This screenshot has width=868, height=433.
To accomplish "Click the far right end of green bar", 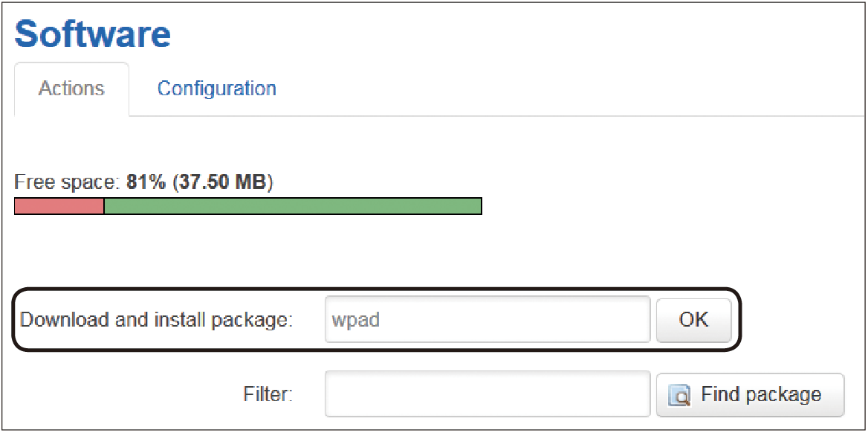I will (x=479, y=205).
